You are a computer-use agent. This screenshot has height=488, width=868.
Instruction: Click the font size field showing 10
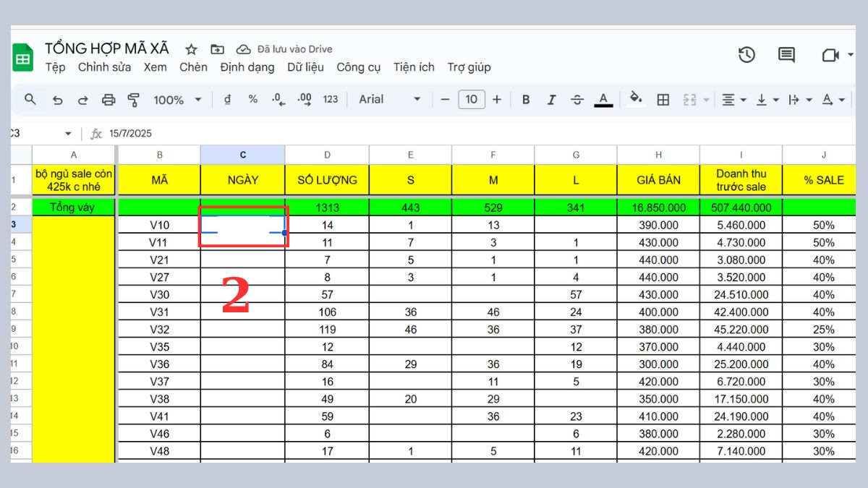click(x=472, y=100)
